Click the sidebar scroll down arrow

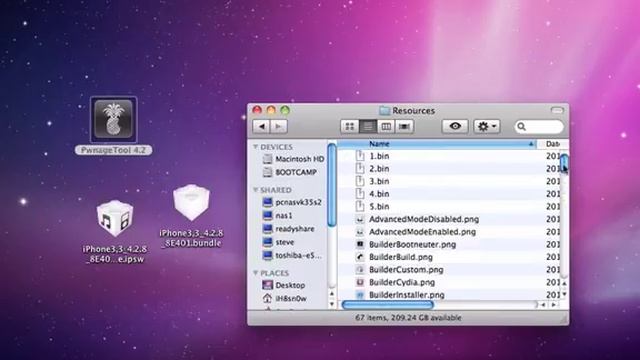(x=332, y=304)
